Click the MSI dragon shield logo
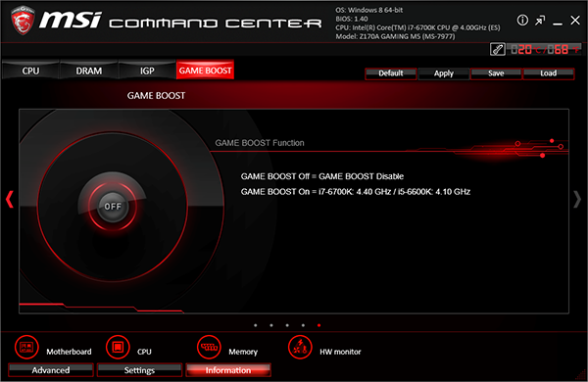The height and width of the screenshot is (382, 588). tap(23, 21)
